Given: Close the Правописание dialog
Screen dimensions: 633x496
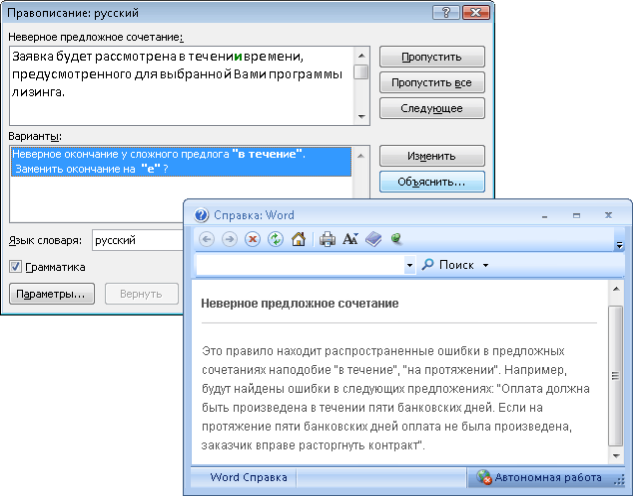Looking at the screenshot, I should [476, 13].
